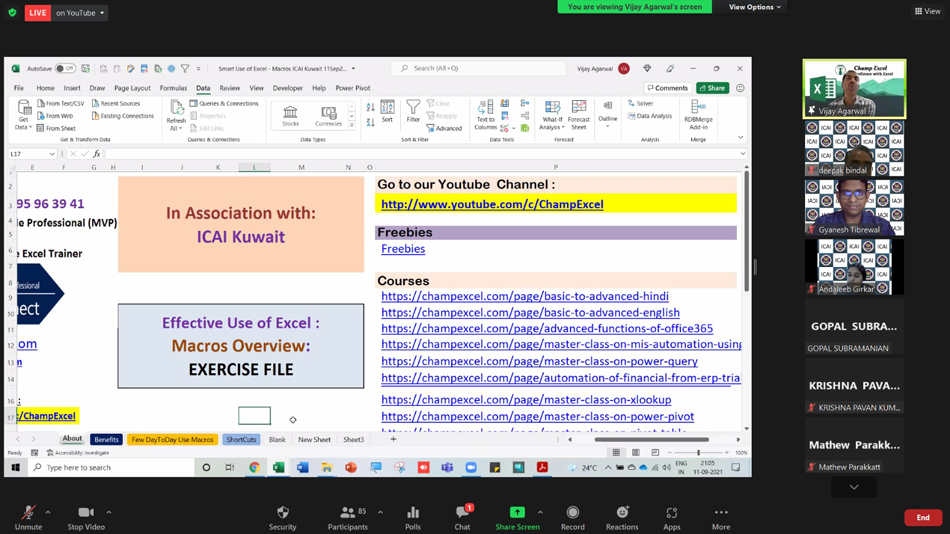950x534 pixels.
Task: Switch to the Benefits sheet tab
Action: pyautogui.click(x=106, y=439)
